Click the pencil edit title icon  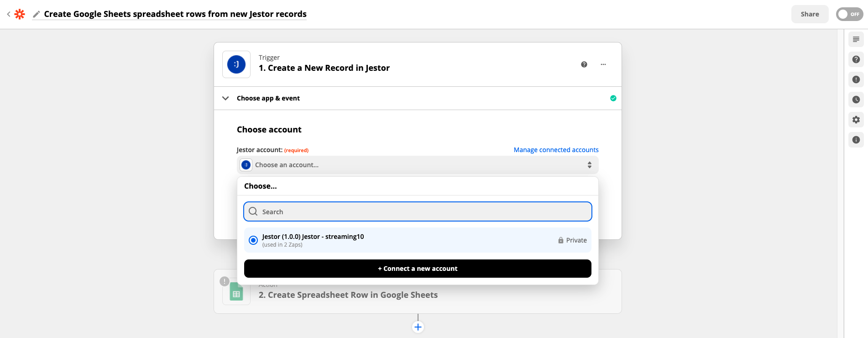pyautogui.click(x=37, y=14)
